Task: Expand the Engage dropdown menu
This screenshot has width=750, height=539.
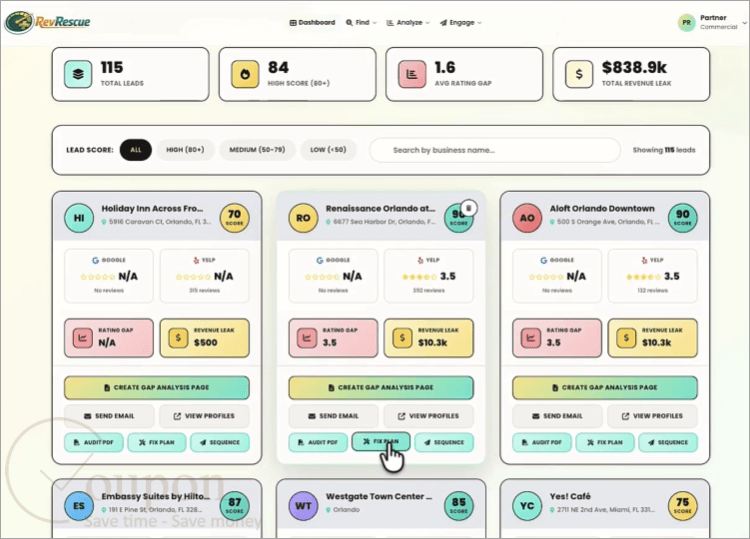Action: point(461,22)
